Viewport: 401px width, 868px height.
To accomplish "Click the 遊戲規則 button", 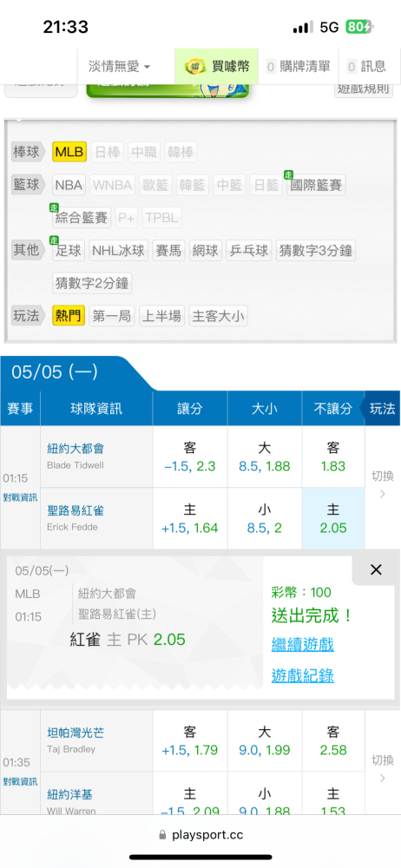I will click(364, 89).
